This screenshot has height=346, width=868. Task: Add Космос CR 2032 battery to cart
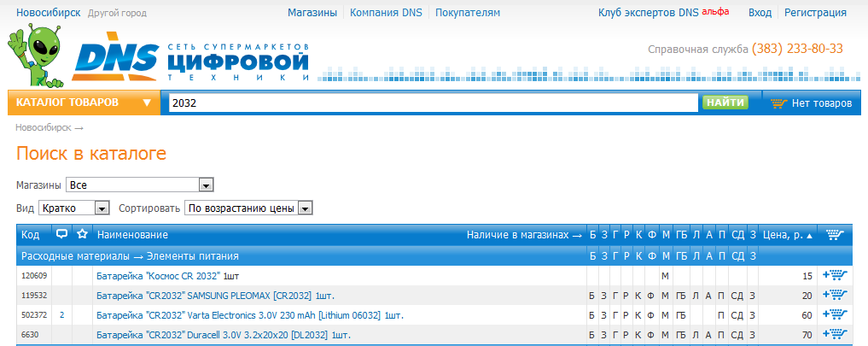(x=835, y=275)
